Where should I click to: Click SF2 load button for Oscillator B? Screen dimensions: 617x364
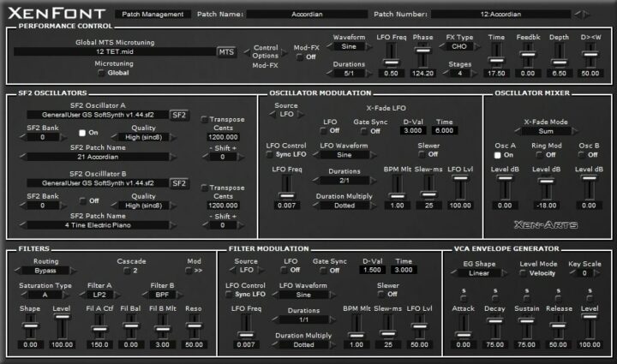pyautogui.click(x=179, y=182)
